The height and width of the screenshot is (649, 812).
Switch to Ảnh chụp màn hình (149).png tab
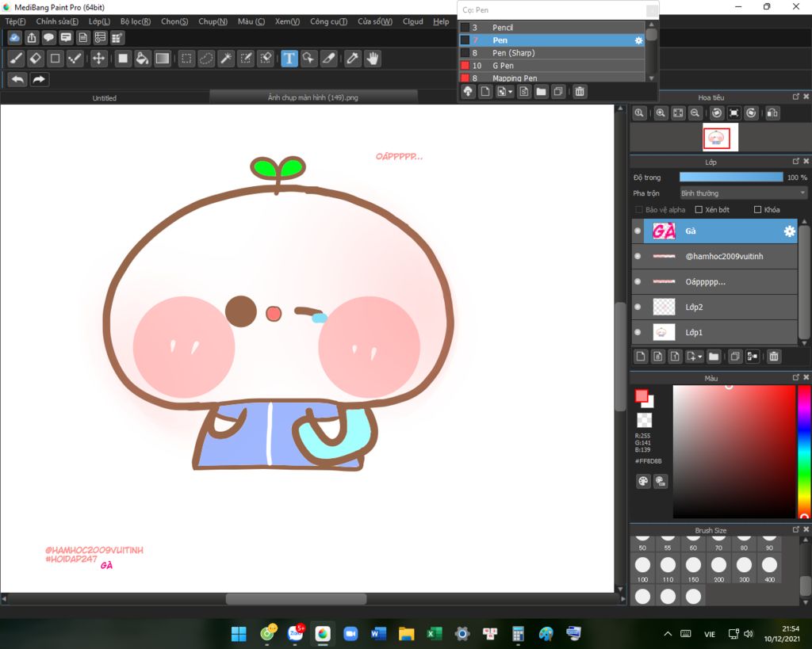click(312, 97)
